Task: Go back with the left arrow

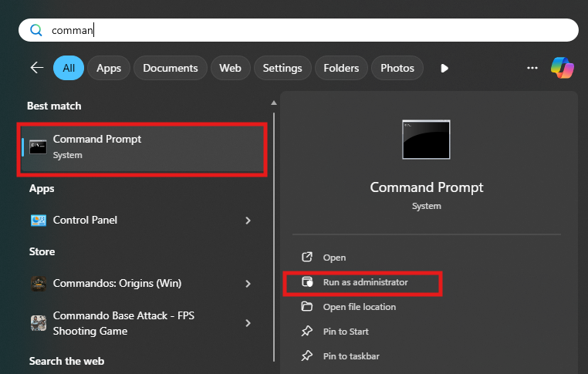Action: click(37, 68)
